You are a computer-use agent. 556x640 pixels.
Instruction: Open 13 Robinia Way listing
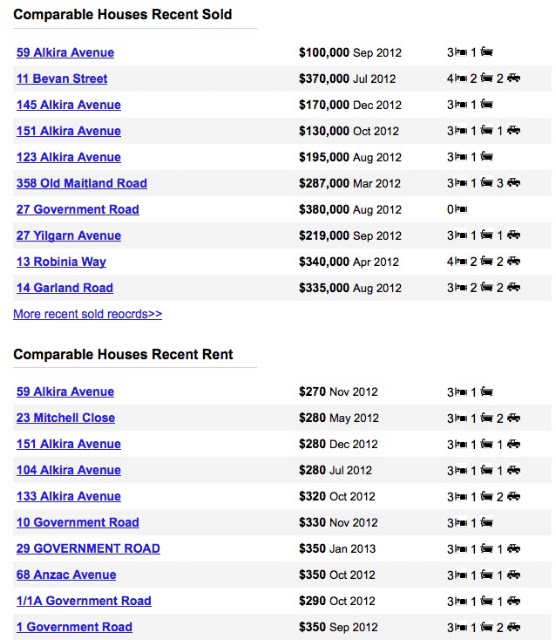[x=61, y=262]
